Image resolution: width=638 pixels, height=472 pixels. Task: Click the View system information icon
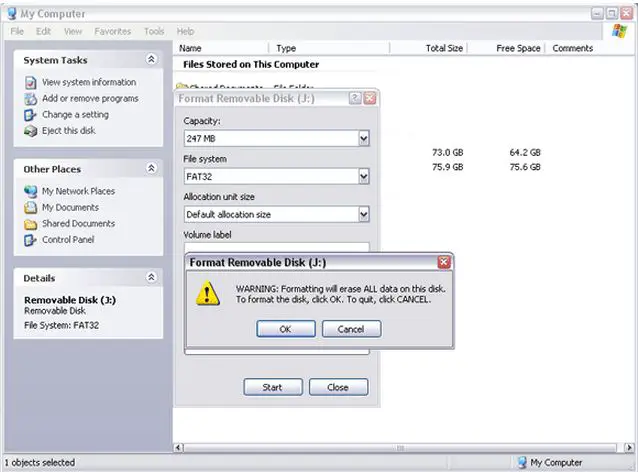31,82
